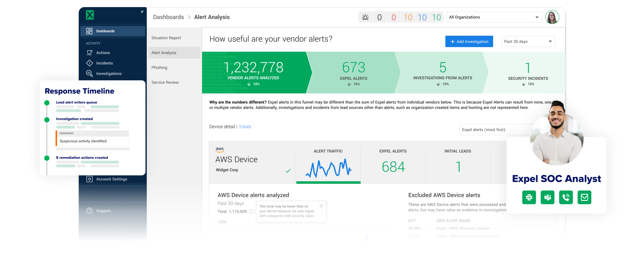This screenshot has width=644, height=271.
Task: Open the user profile avatar
Action: coord(552,17)
